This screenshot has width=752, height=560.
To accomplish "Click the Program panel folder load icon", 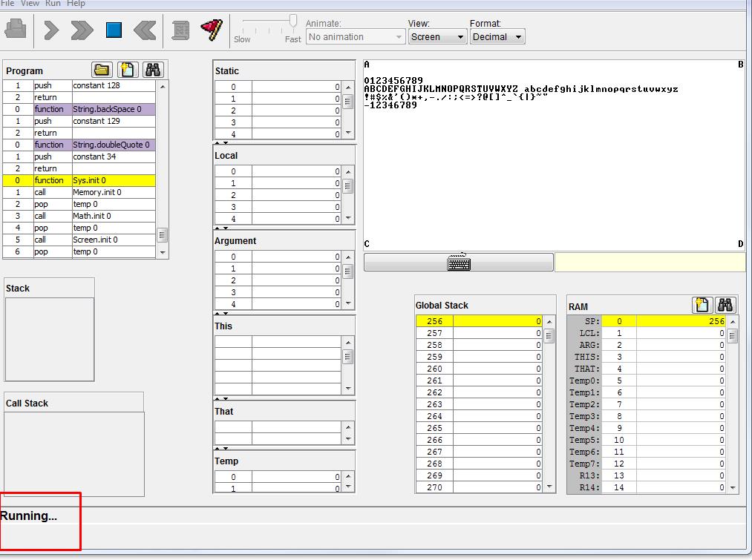I will 102,70.
